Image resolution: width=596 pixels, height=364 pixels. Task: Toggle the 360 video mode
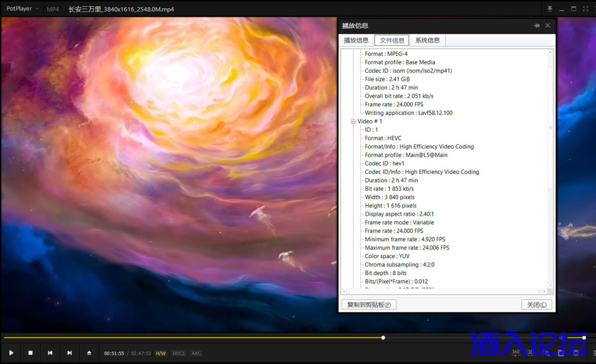pos(516,352)
